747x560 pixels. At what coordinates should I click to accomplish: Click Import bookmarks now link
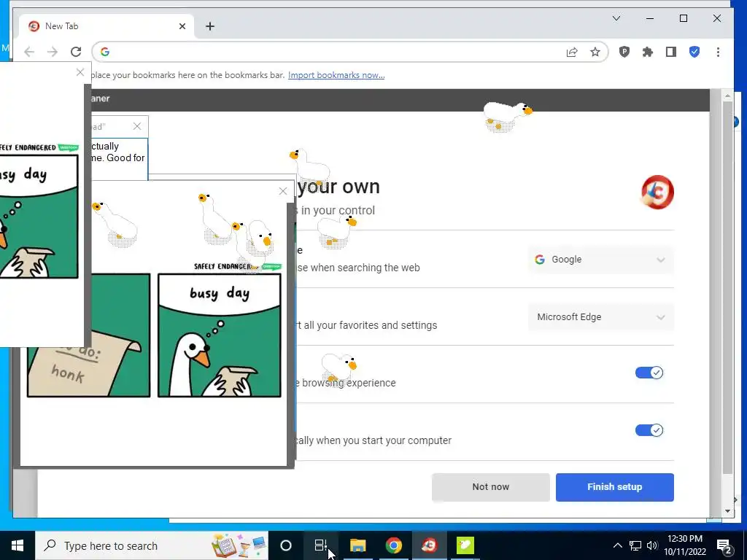[336, 75]
